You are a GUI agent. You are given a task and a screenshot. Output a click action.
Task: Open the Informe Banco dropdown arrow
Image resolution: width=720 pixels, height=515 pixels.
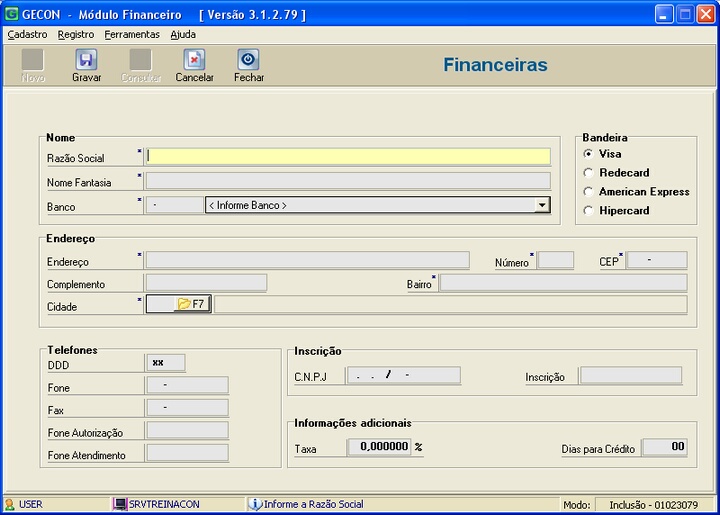(x=542, y=205)
